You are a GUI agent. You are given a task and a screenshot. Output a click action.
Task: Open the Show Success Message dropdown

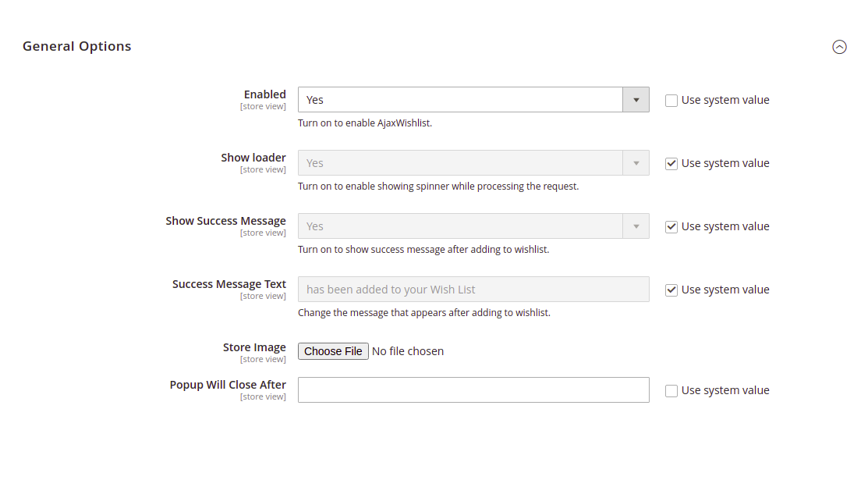point(473,226)
